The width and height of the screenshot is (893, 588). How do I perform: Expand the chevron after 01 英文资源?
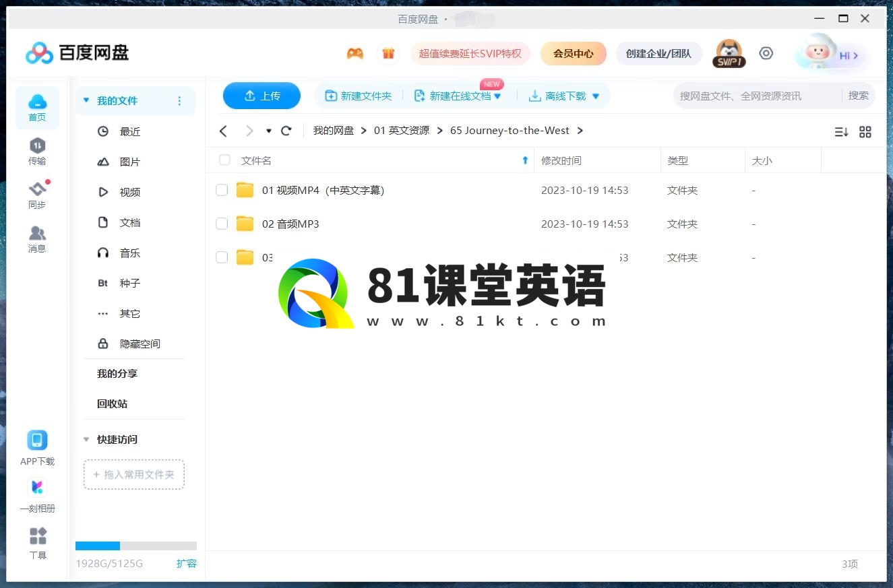pos(439,131)
